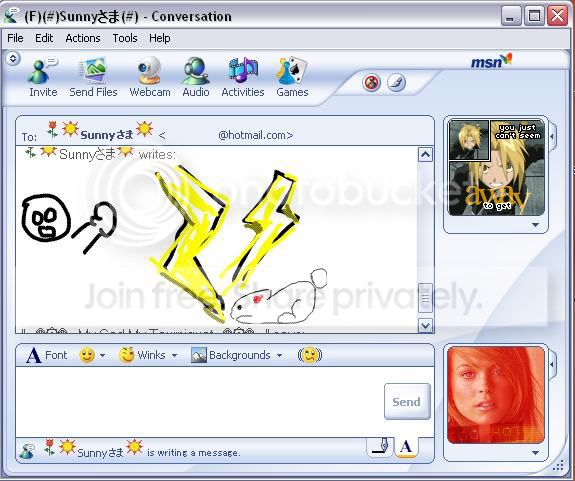Click the Send button

(x=407, y=401)
